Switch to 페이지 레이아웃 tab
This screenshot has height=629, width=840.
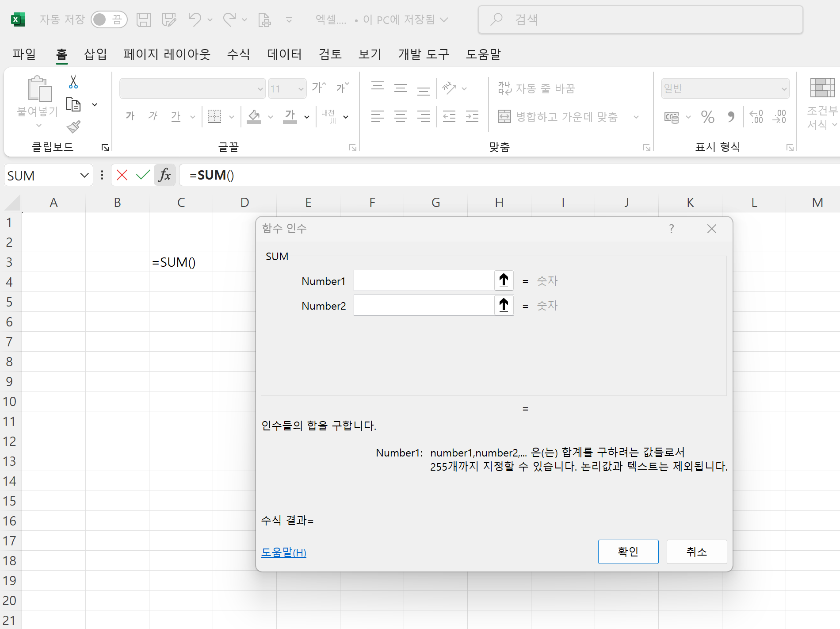click(x=167, y=54)
